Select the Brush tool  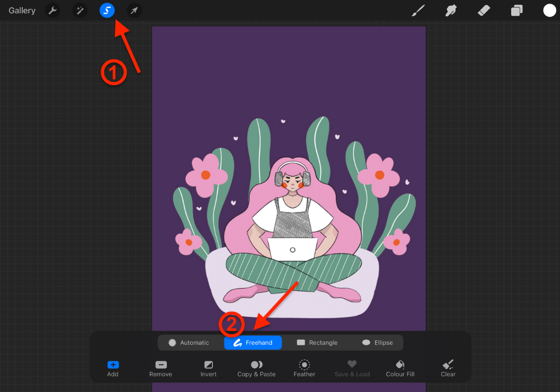[418, 10]
